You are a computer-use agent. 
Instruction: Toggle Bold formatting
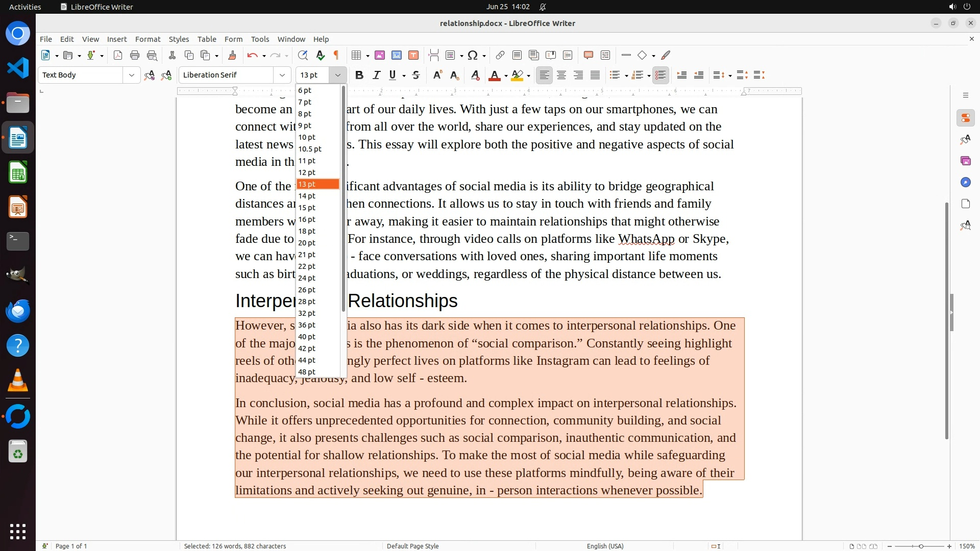(359, 75)
